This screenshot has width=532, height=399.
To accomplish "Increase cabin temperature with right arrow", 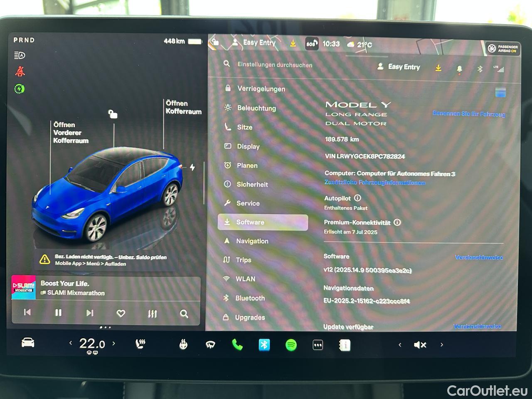I will click(113, 343).
